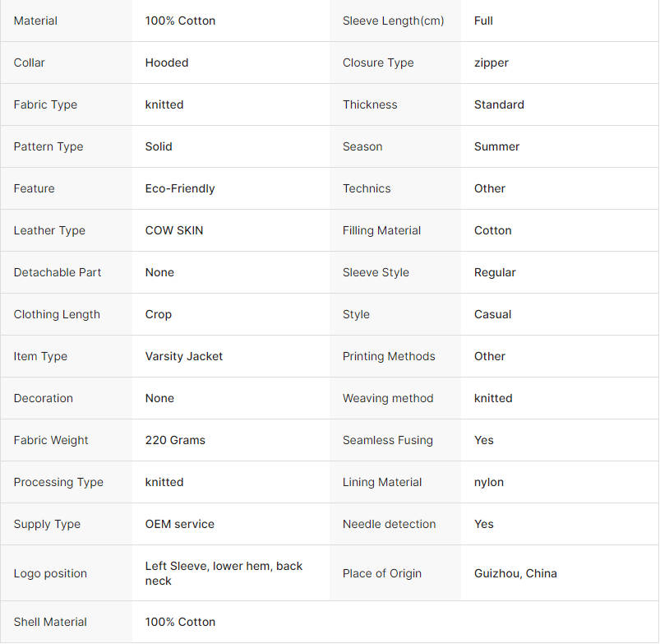Image resolution: width=660 pixels, height=644 pixels.
Task: Click the Casual style value
Action: coord(492,315)
